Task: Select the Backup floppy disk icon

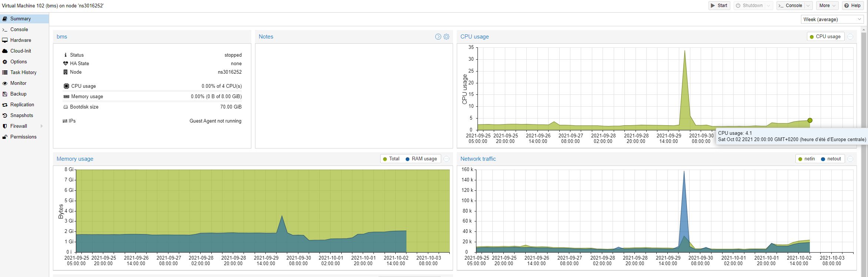Action: (x=5, y=94)
